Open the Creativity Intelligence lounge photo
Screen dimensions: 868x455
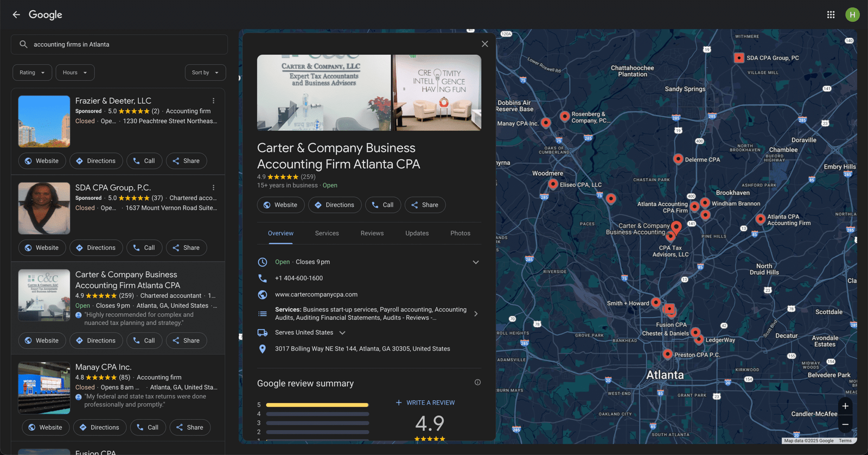tap(437, 92)
